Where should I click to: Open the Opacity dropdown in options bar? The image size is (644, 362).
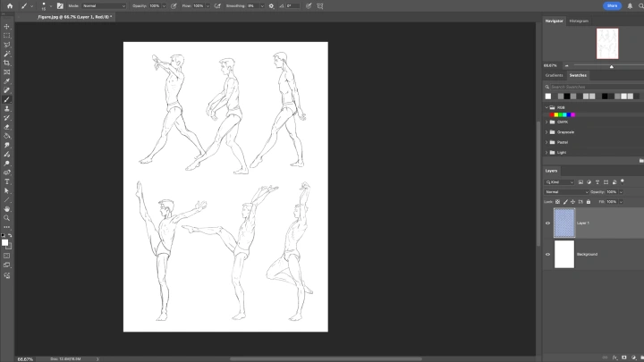pos(164,5)
